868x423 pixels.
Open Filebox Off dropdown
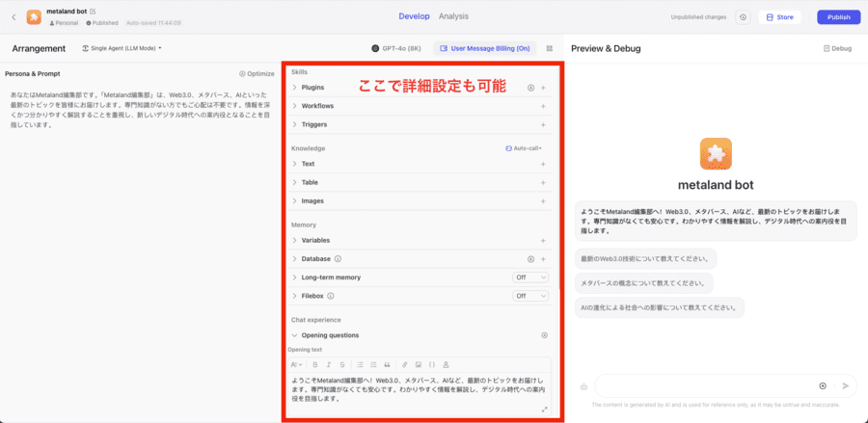coord(530,296)
